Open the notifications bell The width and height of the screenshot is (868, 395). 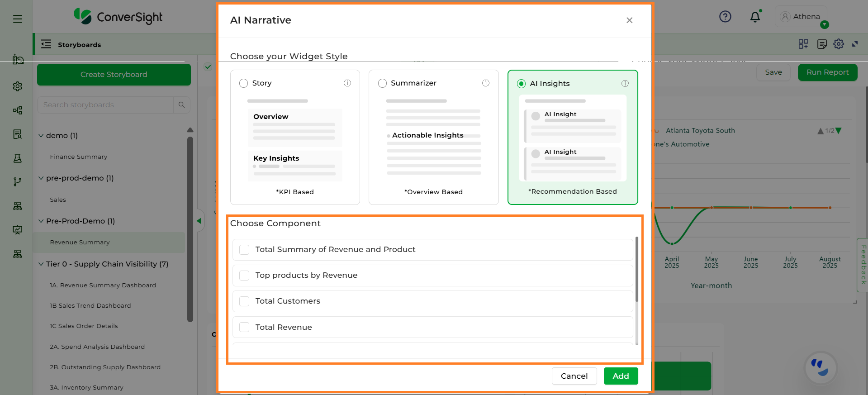click(755, 17)
